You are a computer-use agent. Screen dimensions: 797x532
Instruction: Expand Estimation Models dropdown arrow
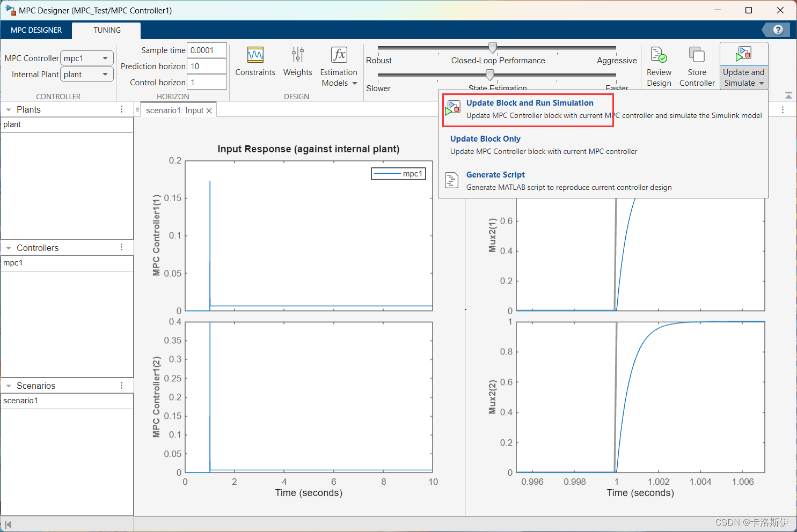click(355, 83)
